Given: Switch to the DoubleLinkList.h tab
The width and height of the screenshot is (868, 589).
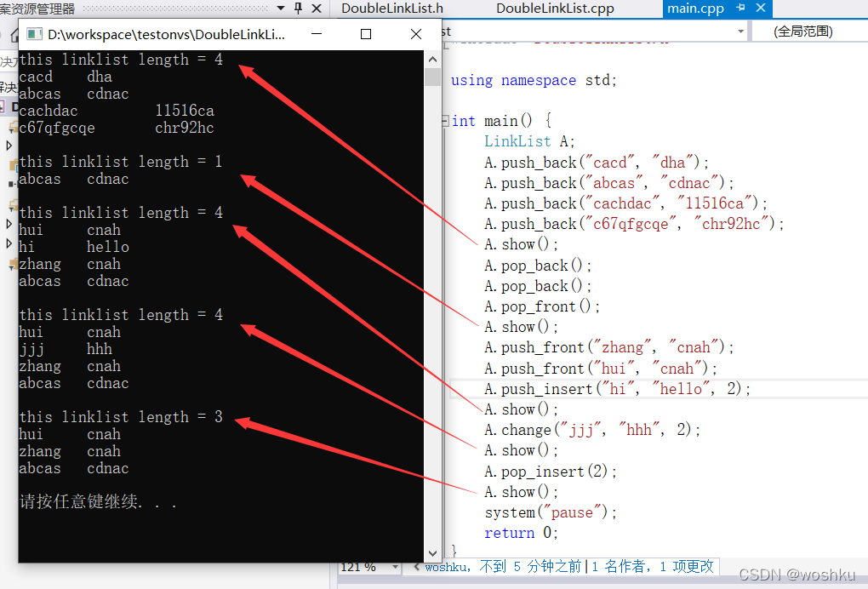Looking at the screenshot, I should 392,9.
